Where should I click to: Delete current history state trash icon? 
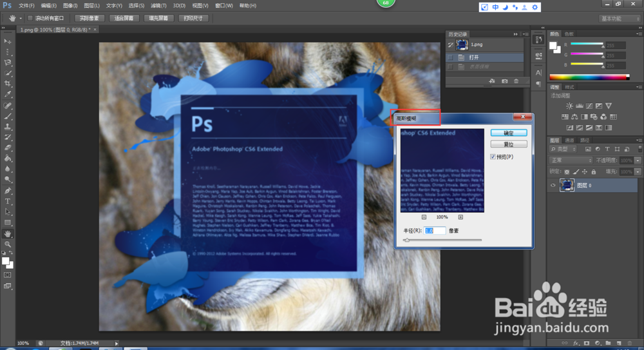pyautogui.click(x=516, y=81)
